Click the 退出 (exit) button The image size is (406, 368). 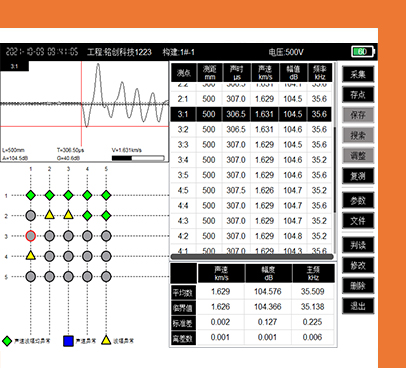(x=358, y=306)
